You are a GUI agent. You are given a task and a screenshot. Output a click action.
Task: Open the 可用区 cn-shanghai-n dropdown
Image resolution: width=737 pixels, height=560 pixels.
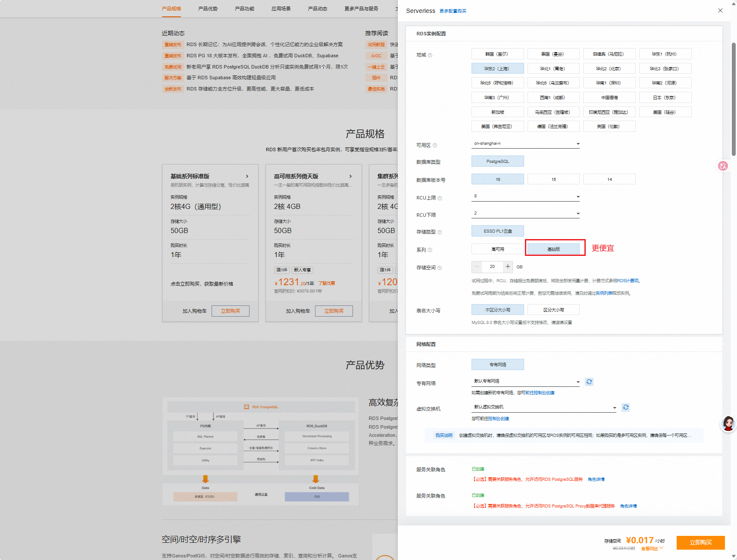pos(525,143)
